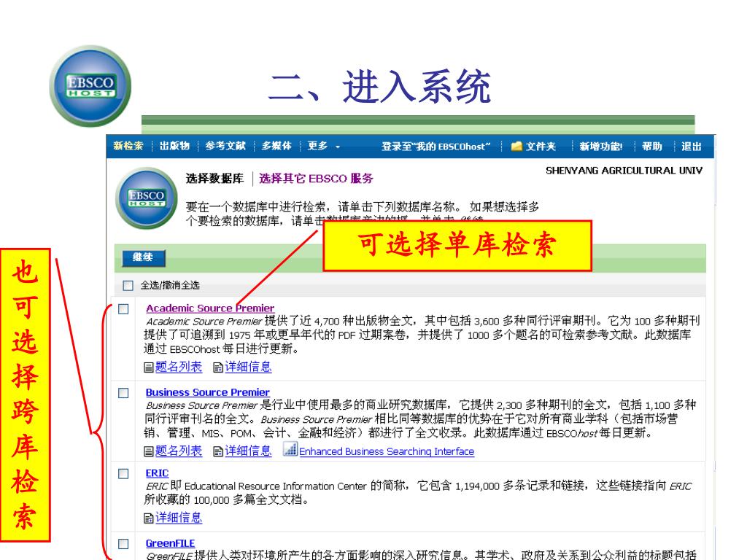
Task: Open 详细信息 under Business Source Premier
Action: point(248,451)
